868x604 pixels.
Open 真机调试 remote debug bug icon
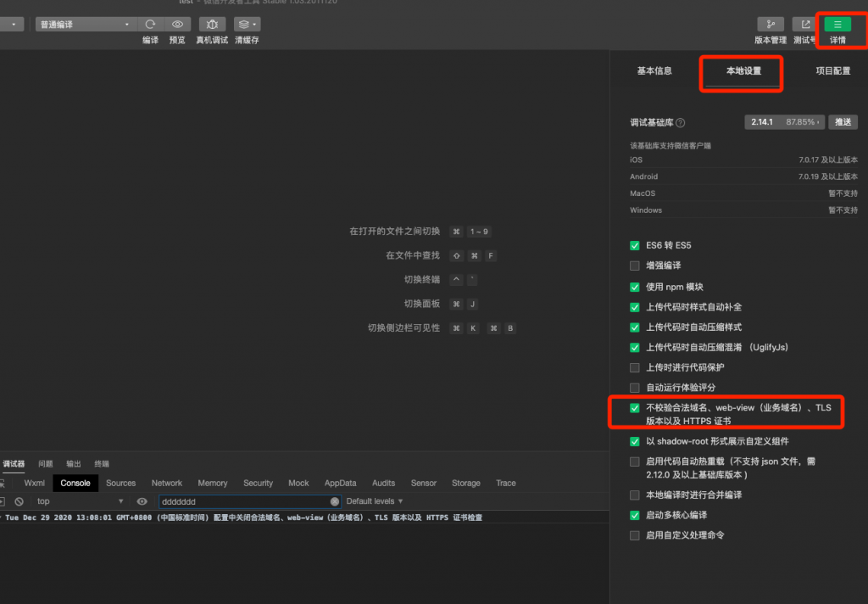tap(212, 25)
